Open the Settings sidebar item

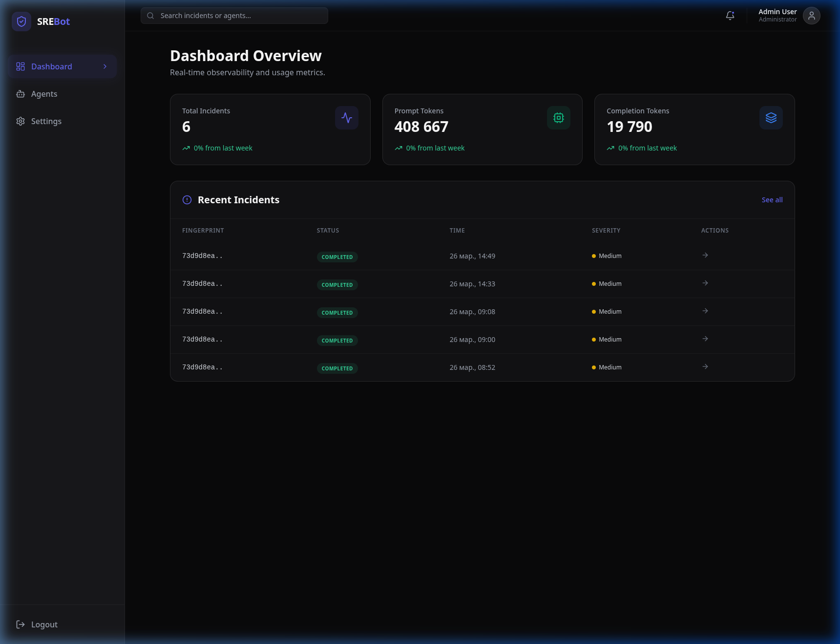(62, 121)
